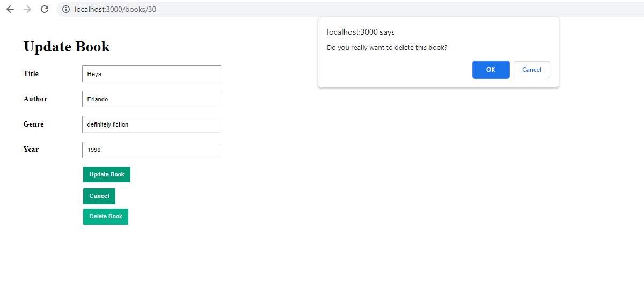
Task: Click the 'Do you really want to delete' message
Action: coord(387,47)
